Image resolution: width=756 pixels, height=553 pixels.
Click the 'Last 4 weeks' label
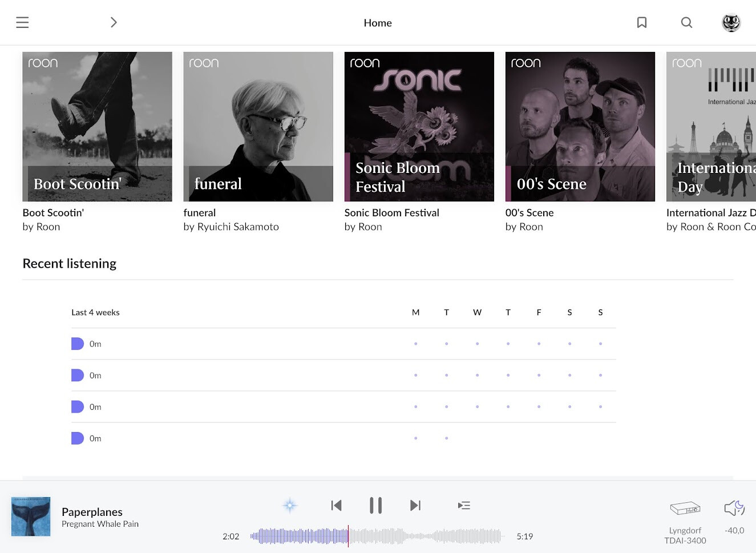coord(95,312)
